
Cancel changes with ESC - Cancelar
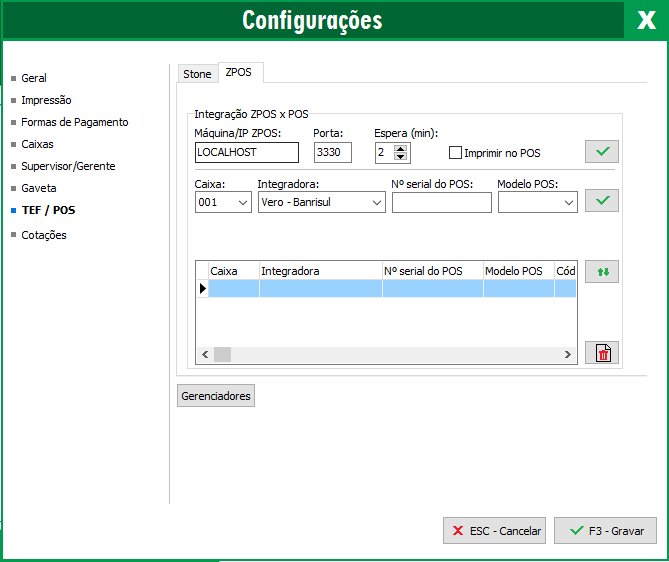pyautogui.click(x=494, y=531)
